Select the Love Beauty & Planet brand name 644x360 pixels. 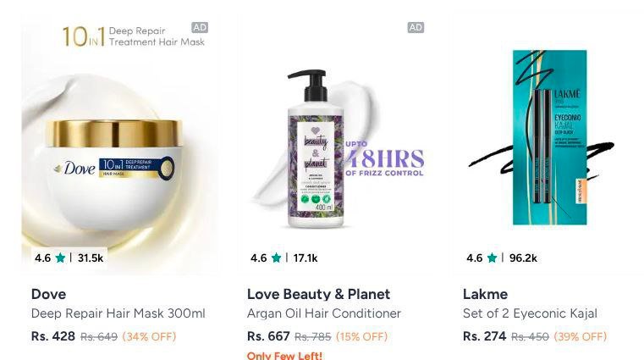click(319, 294)
